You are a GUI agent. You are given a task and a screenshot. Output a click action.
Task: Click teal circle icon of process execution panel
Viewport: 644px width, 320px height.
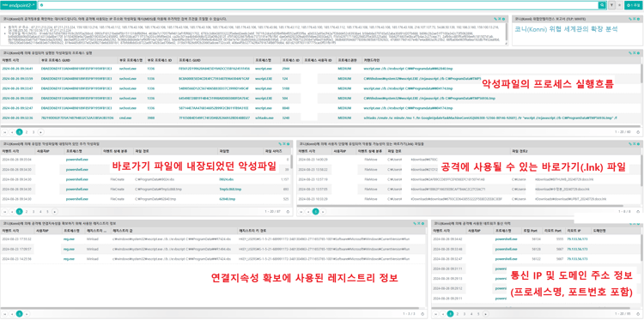(x=638, y=53)
